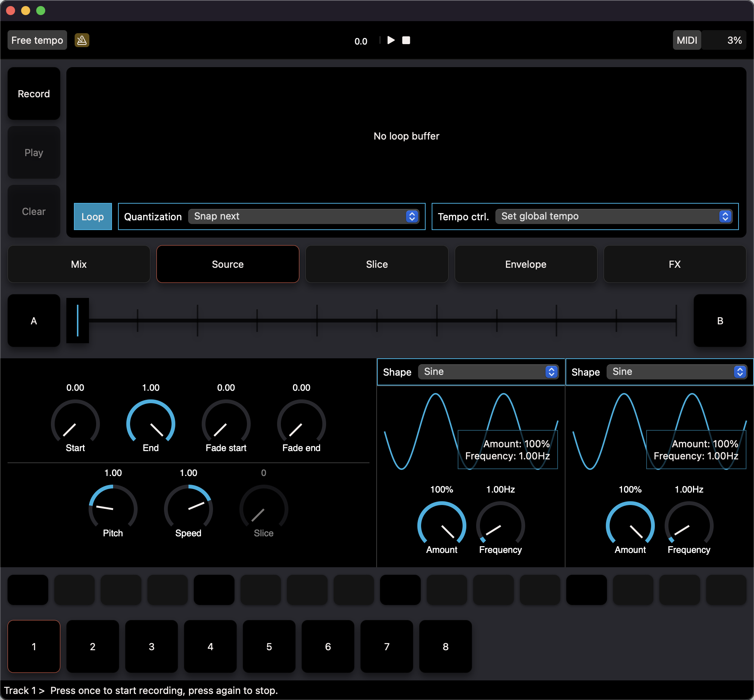Switch to the Slice tab

(376, 264)
